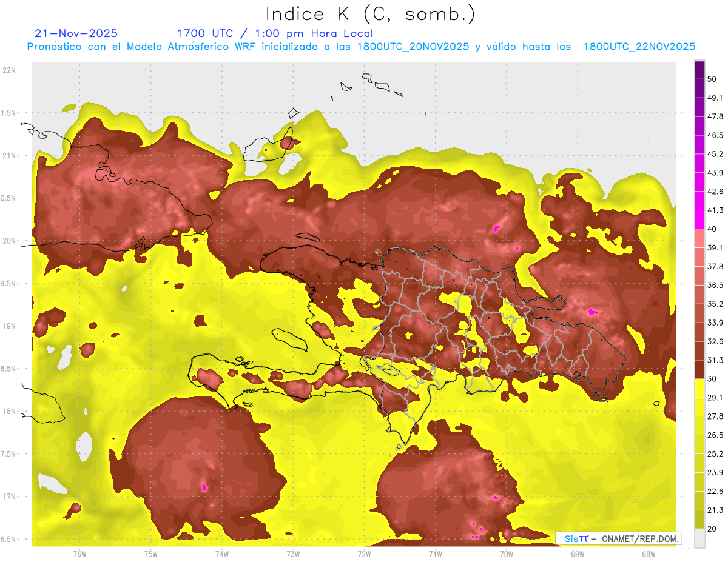Click the '70W' longitude label
This screenshot has height=562, width=728.
tap(507, 554)
